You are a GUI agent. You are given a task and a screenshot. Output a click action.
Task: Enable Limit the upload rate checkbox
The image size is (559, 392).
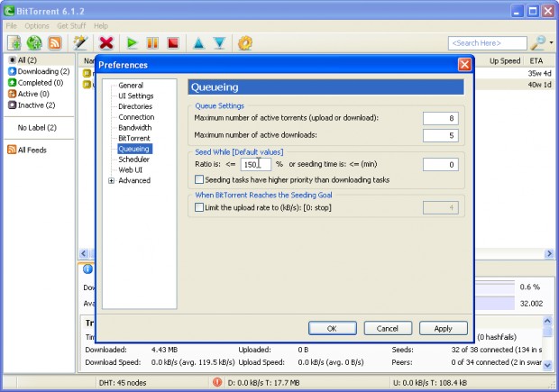click(199, 207)
